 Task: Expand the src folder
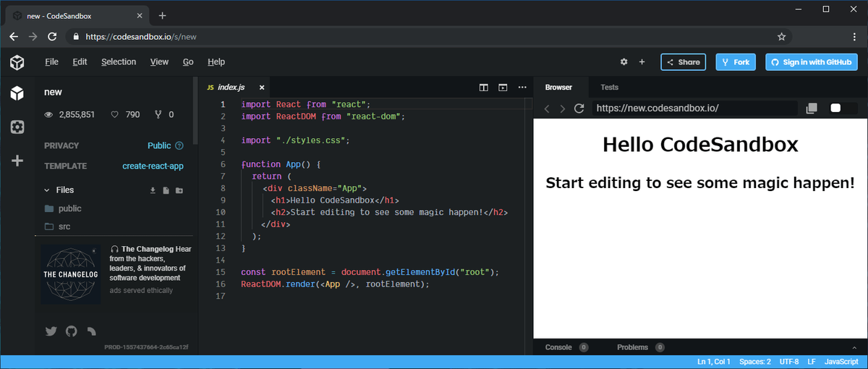pyautogui.click(x=64, y=226)
